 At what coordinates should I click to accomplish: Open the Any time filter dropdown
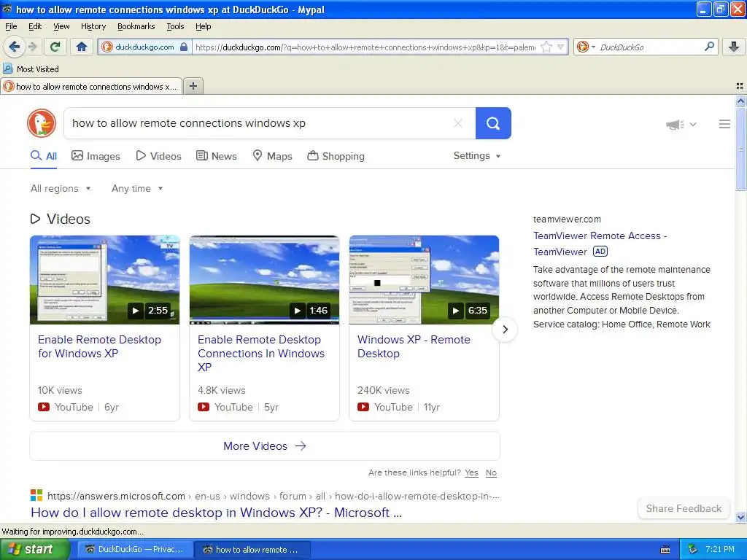click(137, 189)
